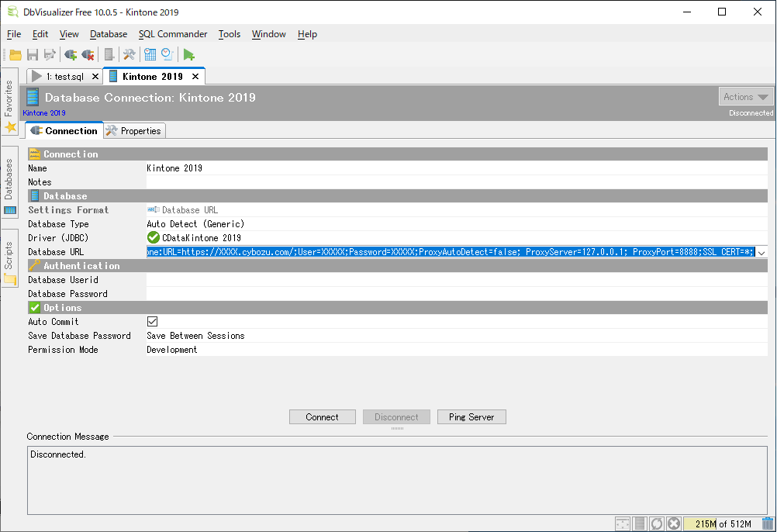777x532 pixels.
Task: Click the gray database status bar icon
Action: (x=640, y=523)
